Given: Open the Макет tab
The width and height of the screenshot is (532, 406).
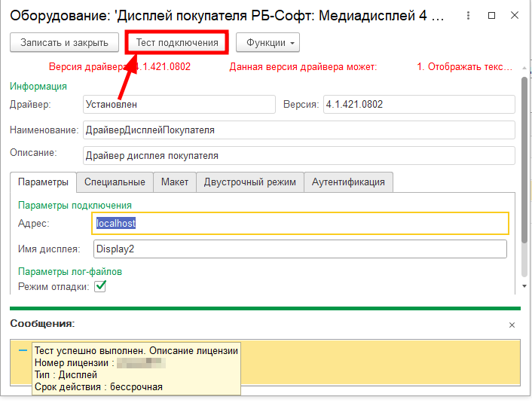Looking at the screenshot, I should tap(174, 182).
